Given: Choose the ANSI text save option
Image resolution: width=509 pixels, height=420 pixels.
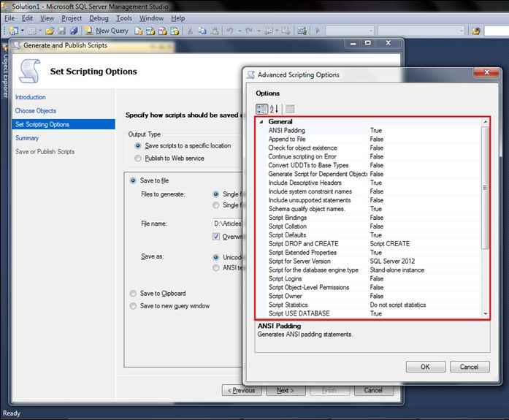Looking at the screenshot, I should pyautogui.click(x=216, y=268).
